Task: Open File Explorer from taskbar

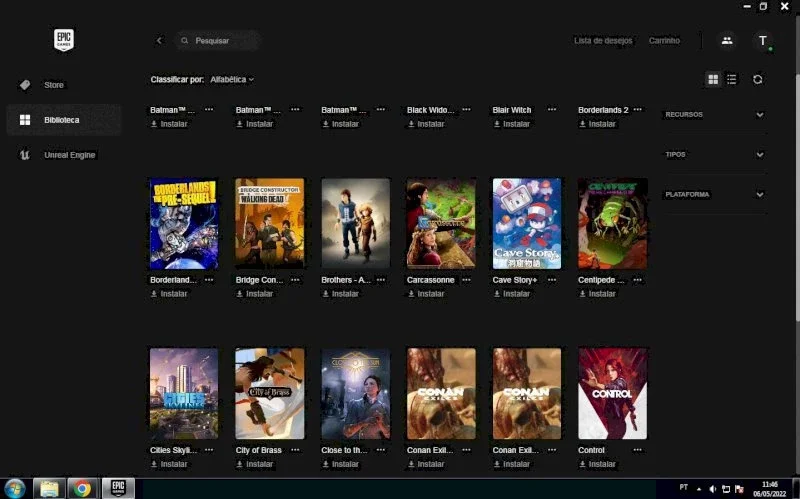Action: (49, 489)
